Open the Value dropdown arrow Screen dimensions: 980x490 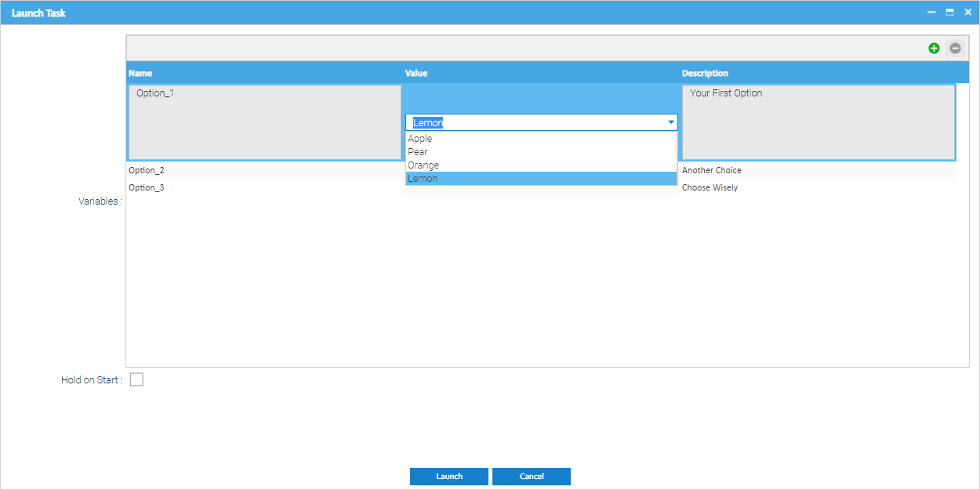pos(671,122)
